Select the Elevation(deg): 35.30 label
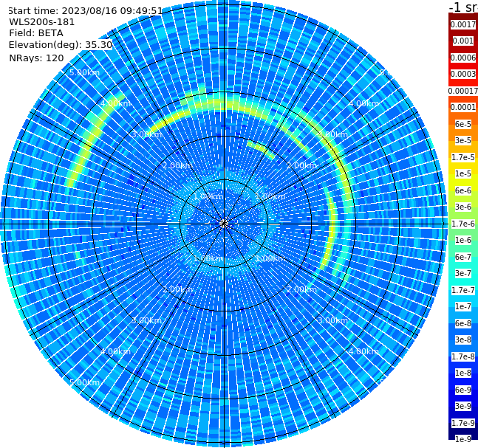 click(x=61, y=45)
